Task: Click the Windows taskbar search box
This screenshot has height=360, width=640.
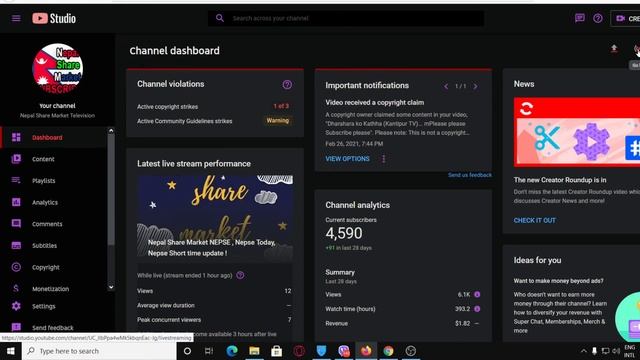Action: coord(99,351)
